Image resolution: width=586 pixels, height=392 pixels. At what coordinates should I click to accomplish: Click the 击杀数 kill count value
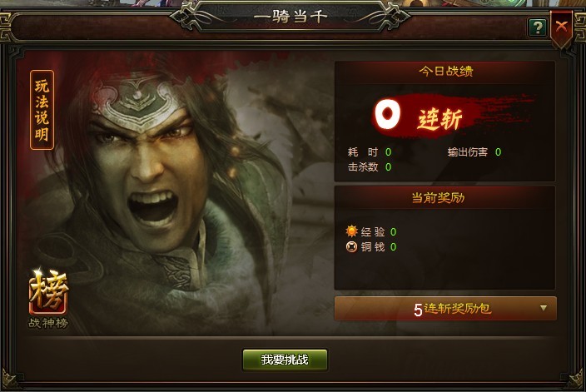(x=388, y=167)
